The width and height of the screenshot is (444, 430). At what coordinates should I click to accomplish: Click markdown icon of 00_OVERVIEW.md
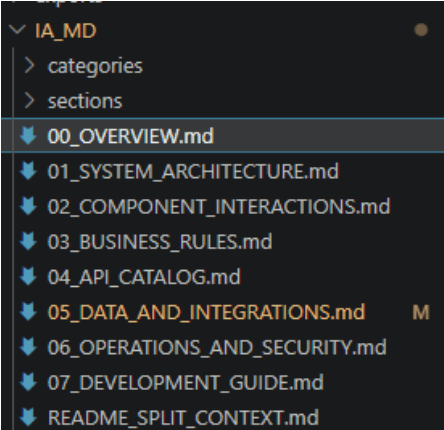point(28,136)
